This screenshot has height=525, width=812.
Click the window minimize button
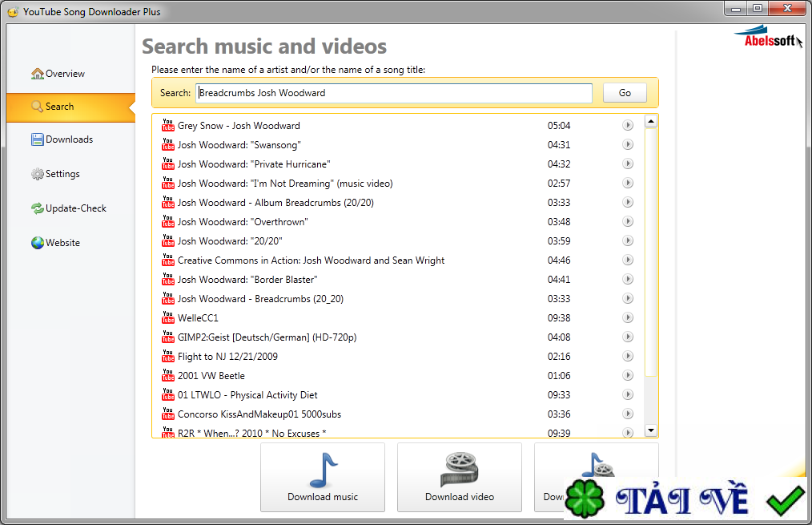pos(736,9)
